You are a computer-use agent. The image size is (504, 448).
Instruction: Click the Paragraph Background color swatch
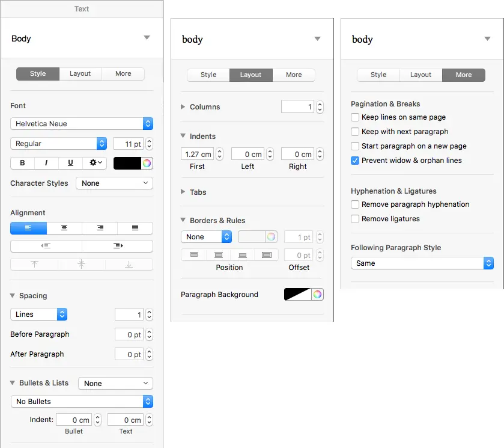[x=297, y=295]
